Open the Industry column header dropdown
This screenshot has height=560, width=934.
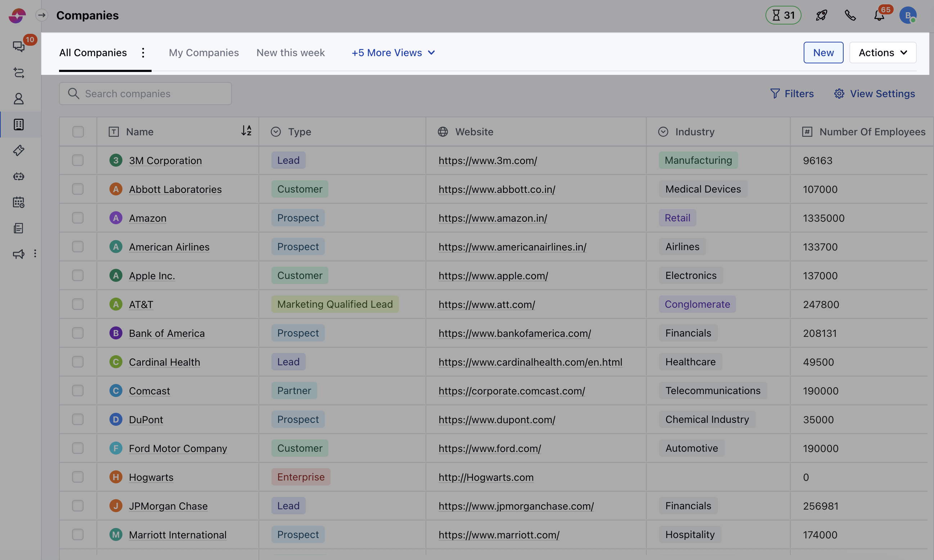coord(663,131)
